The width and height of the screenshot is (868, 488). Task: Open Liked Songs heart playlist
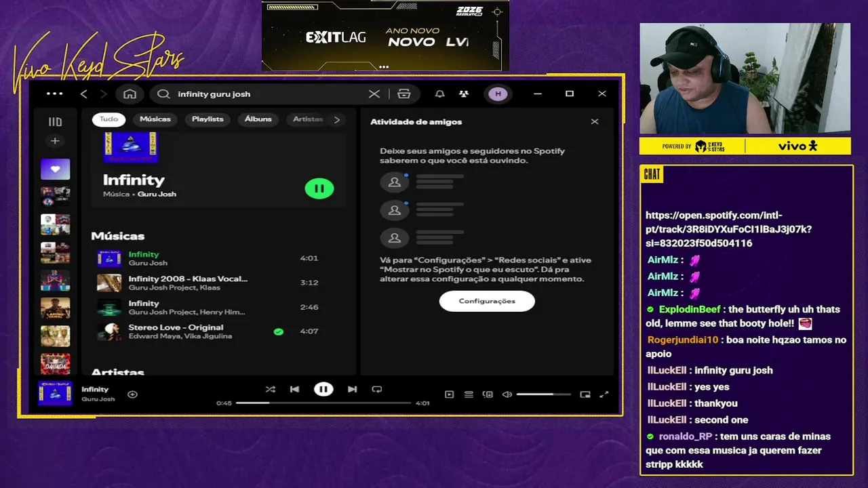click(x=55, y=169)
